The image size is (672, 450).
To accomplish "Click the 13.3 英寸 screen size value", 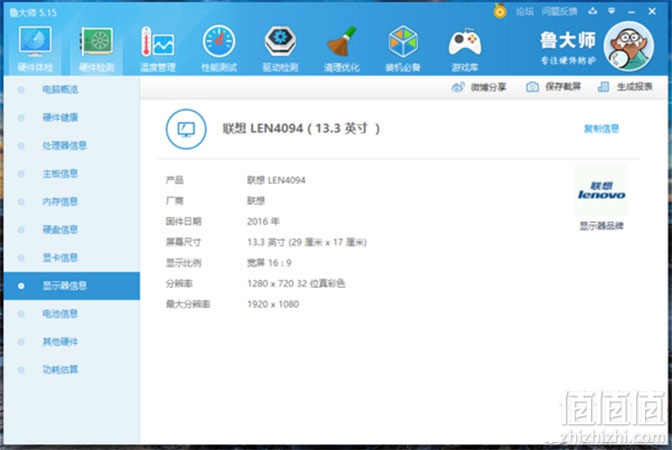I will tap(307, 243).
